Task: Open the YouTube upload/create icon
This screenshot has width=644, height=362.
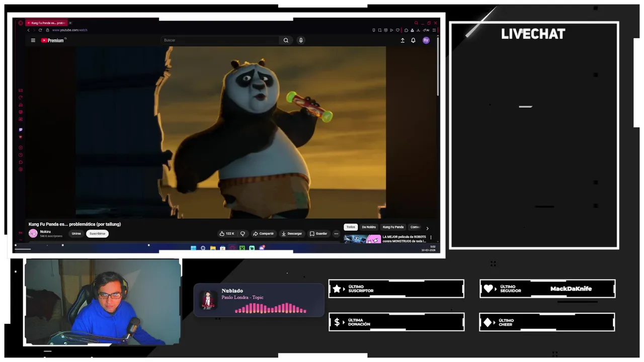Action: (403, 40)
